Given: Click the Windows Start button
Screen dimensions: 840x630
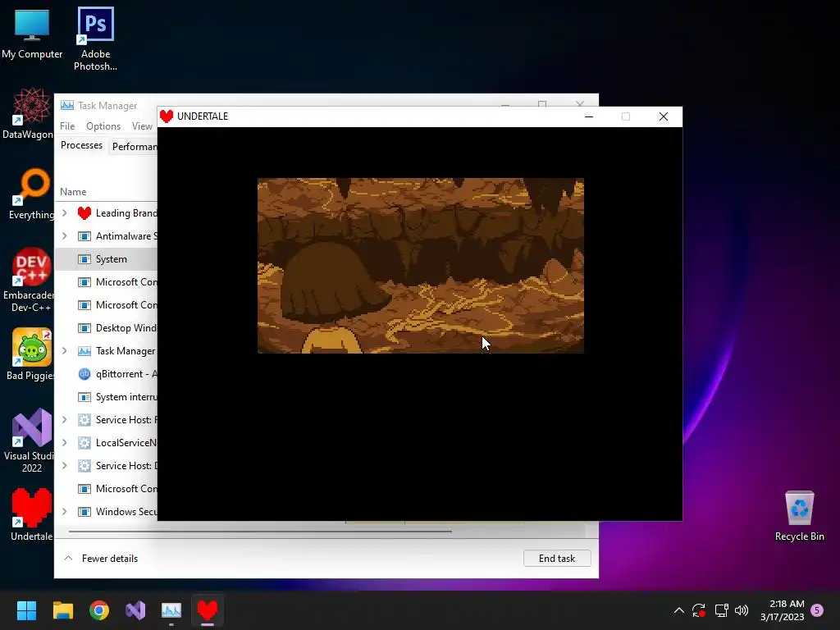Looking at the screenshot, I should click(x=26, y=610).
